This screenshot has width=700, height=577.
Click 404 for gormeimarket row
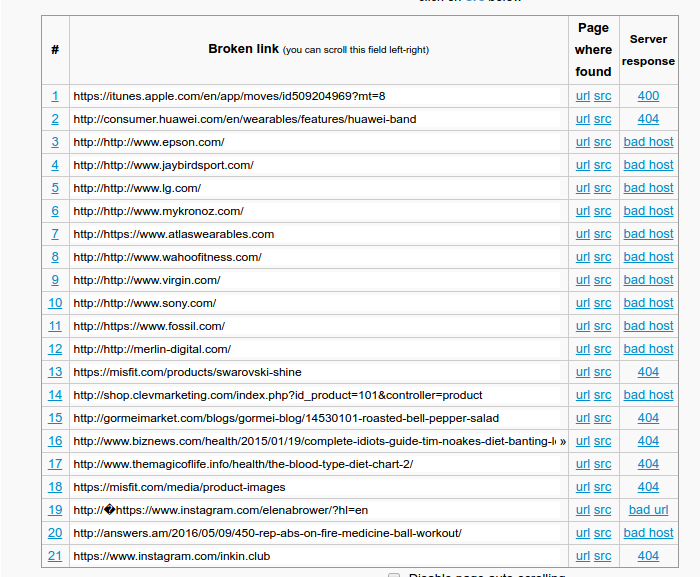click(x=648, y=418)
